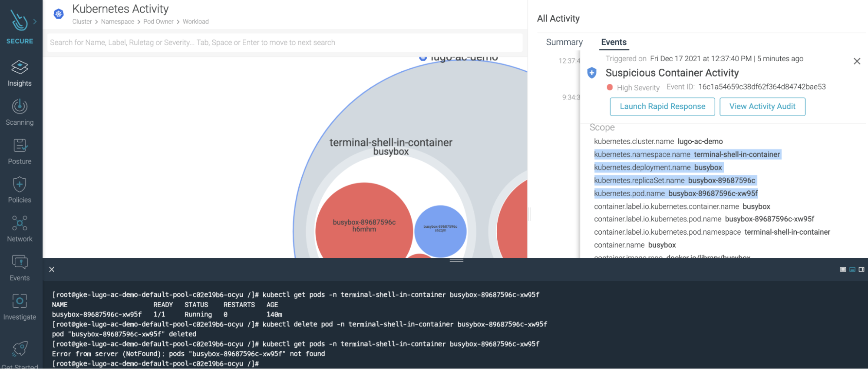Click the kubernetes.replicaSet.name scope row
868x369 pixels.
[x=675, y=180]
